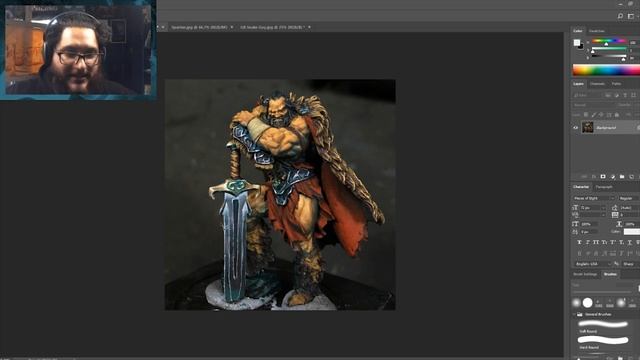Toggle Superscript text style
This screenshot has height=360, width=640.
pyautogui.click(x=613, y=242)
